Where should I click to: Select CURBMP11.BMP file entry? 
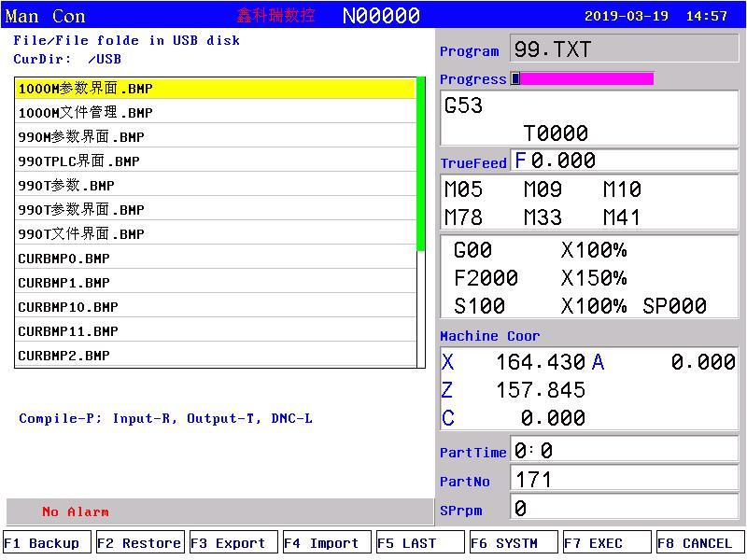point(216,331)
